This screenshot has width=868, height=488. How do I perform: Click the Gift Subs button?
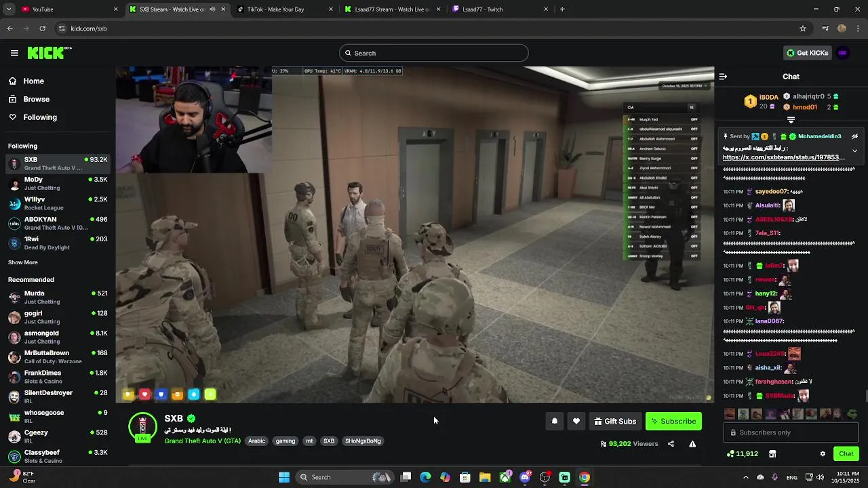pyautogui.click(x=615, y=421)
